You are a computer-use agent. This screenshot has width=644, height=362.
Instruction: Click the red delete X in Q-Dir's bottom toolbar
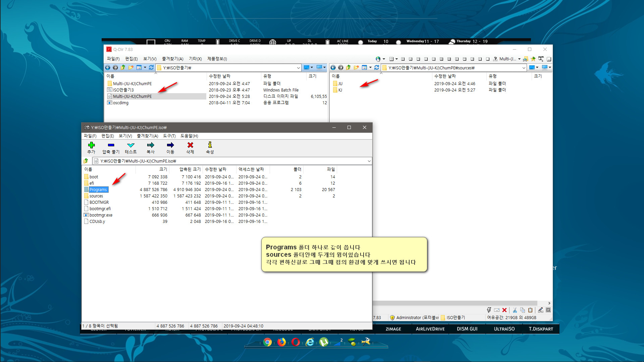[504, 310]
